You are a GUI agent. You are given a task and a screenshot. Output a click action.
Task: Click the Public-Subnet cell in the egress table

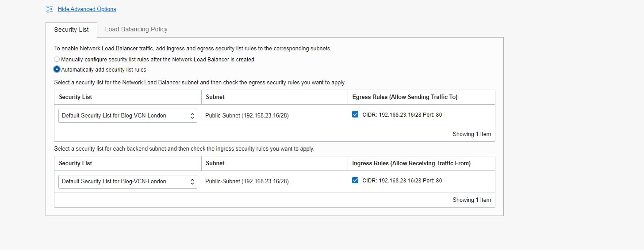coord(247,116)
